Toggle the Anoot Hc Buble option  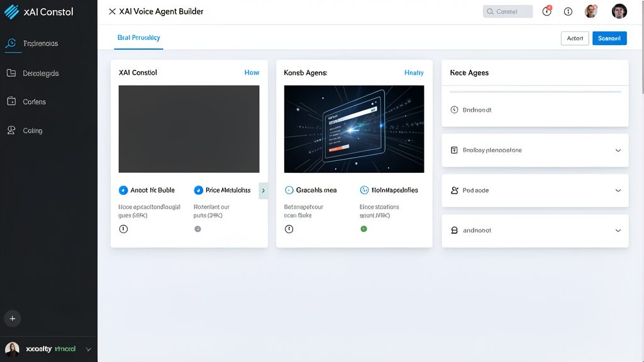tap(123, 190)
